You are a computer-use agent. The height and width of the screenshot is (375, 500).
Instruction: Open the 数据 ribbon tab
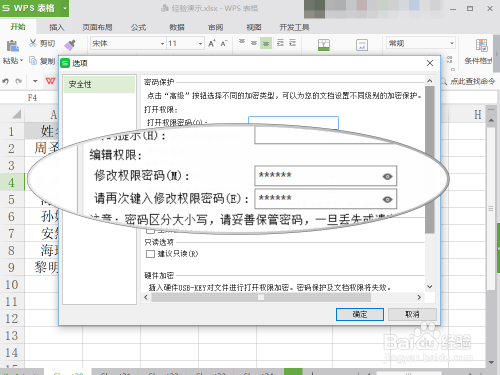coord(177,27)
